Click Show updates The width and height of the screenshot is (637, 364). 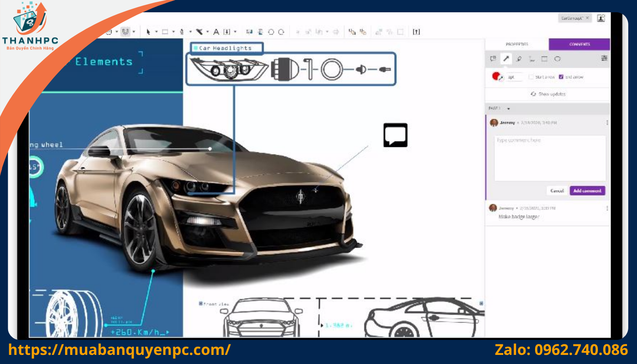tap(548, 94)
